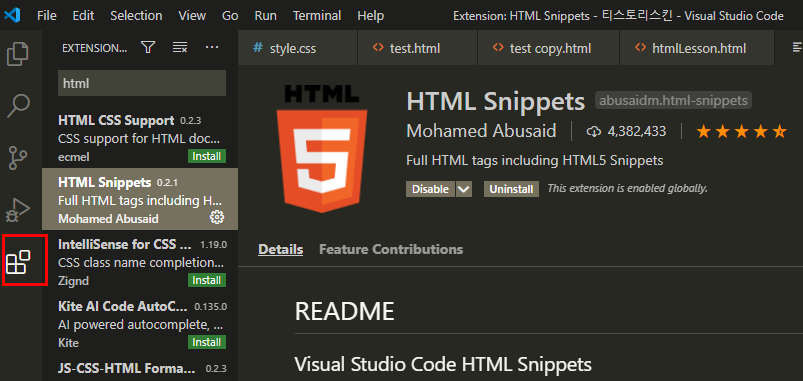Screen dimensions: 803x381
Task: Click the CSS file icon on style.css tab
Action: coord(258,48)
